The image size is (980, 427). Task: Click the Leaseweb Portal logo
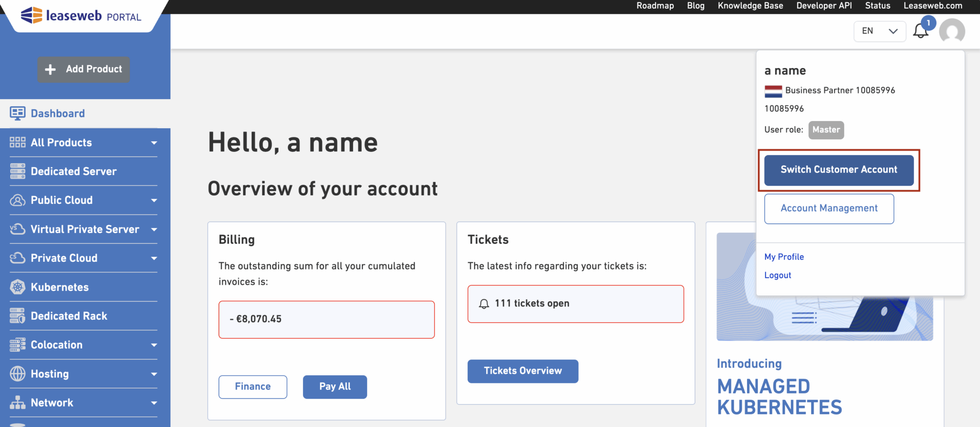pos(81,16)
